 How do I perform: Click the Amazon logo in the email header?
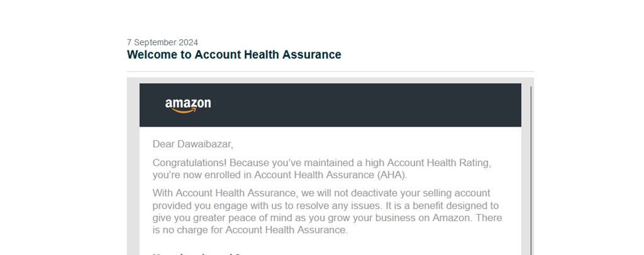(x=188, y=105)
